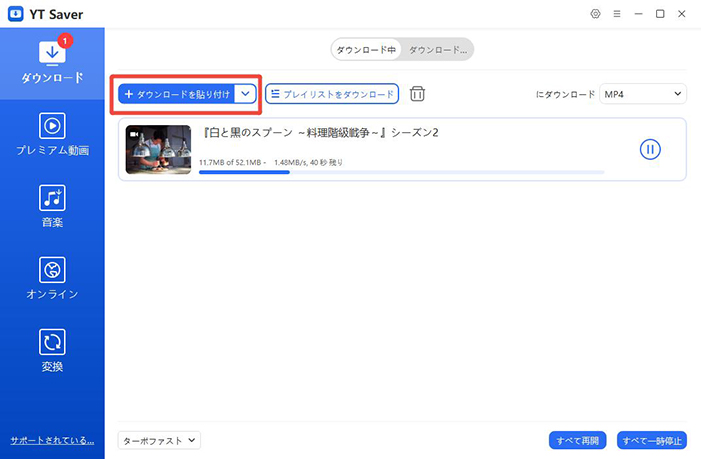This screenshot has height=459, width=701.
Task: Maximize the YT Saver window
Action: [x=660, y=14]
